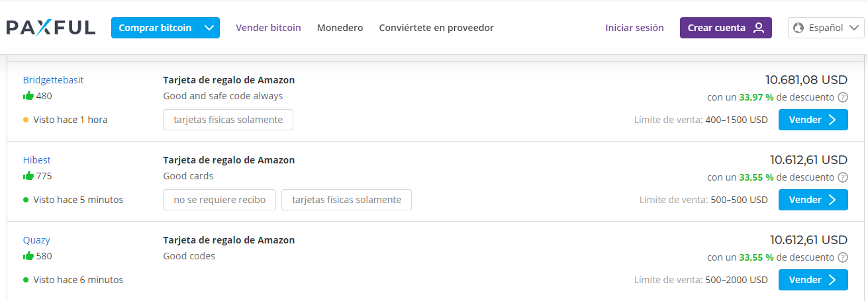Open the Bridgettebasit seller profile
This screenshot has width=868, height=301.
tap(53, 80)
